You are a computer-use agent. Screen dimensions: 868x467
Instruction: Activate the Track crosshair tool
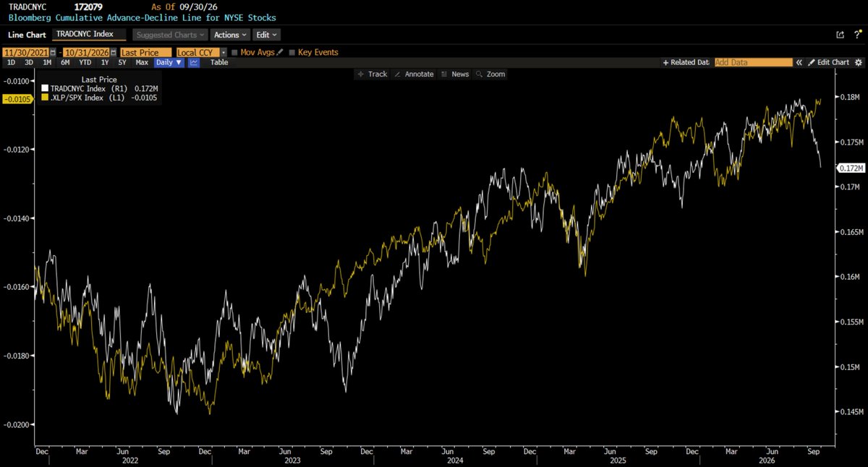pyautogui.click(x=373, y=74)
